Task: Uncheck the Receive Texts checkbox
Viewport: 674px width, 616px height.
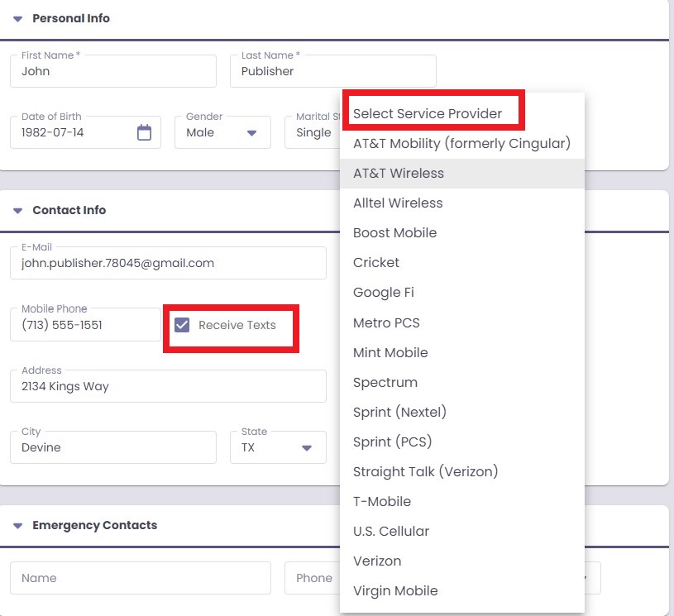Action: [182, 325]
